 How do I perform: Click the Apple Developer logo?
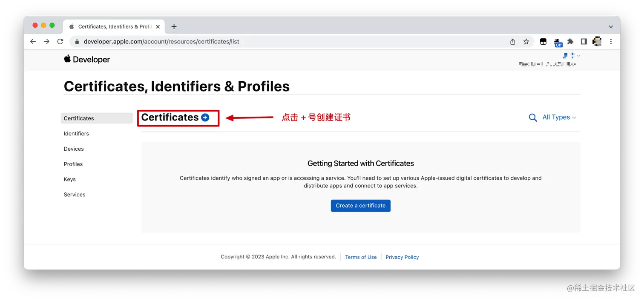click(87, 60)
